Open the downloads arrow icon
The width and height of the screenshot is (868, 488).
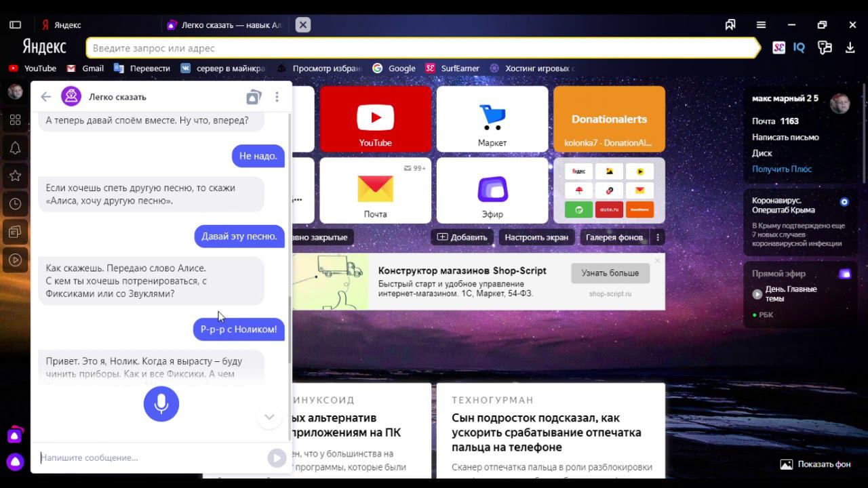pyautogui.click(x=850, y=48)
